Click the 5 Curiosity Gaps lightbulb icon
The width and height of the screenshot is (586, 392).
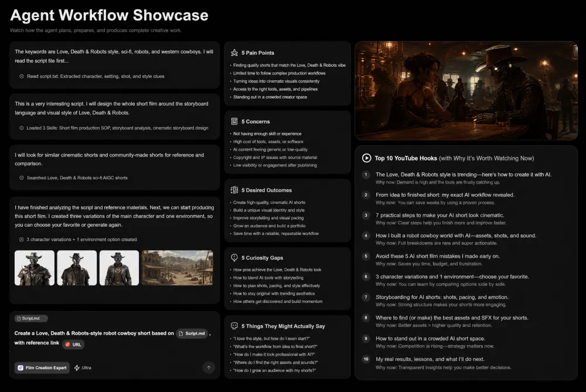coord(234,257)
